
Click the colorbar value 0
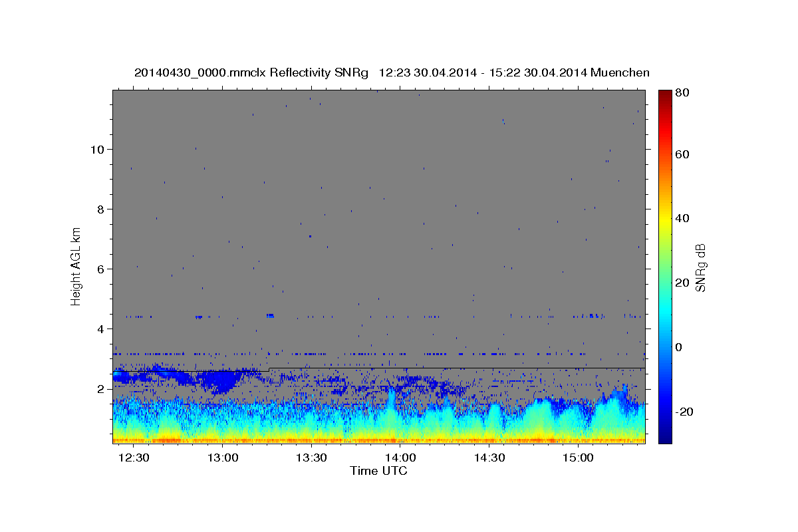(680, 347)
